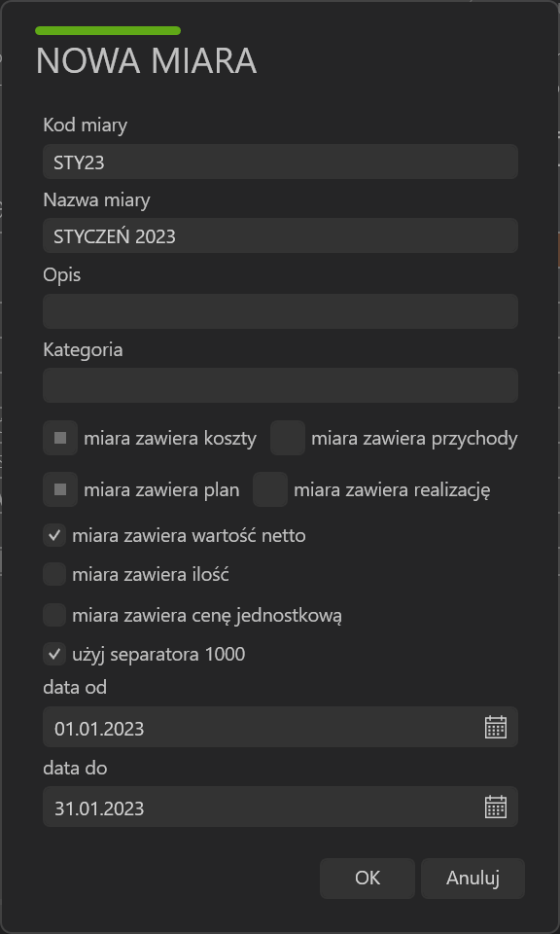Image resolution: width=560 pixels, height=934 pixels.
Task: Select the label miara zawiera wartość netto
Action: tap(189, 535)
